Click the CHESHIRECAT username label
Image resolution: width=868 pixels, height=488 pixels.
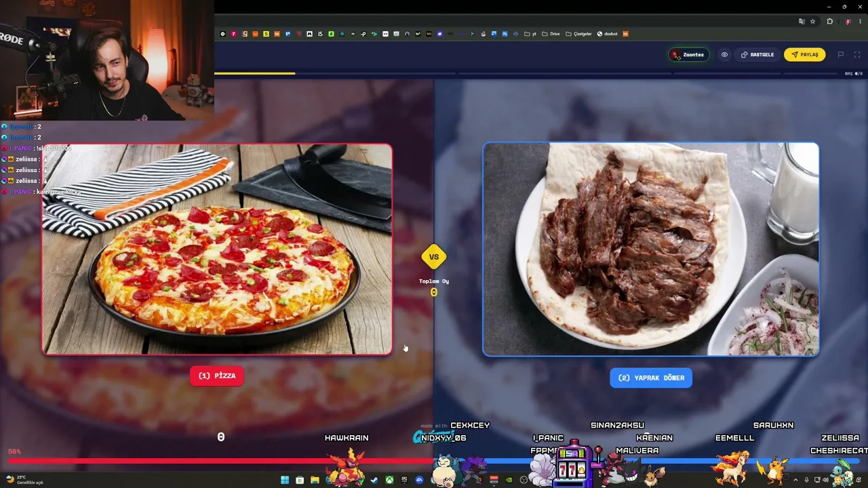[839, 451]
